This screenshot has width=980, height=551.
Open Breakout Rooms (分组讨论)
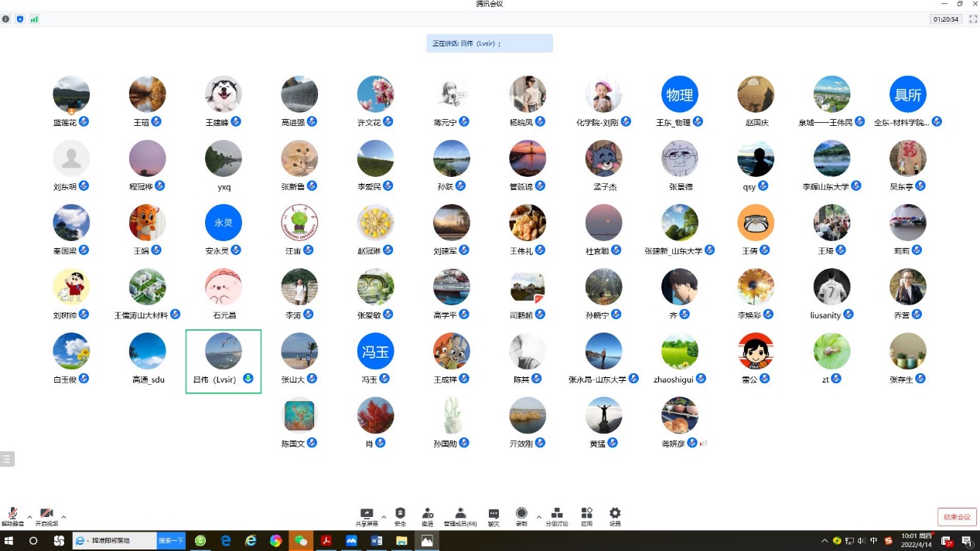click(556, 514)
